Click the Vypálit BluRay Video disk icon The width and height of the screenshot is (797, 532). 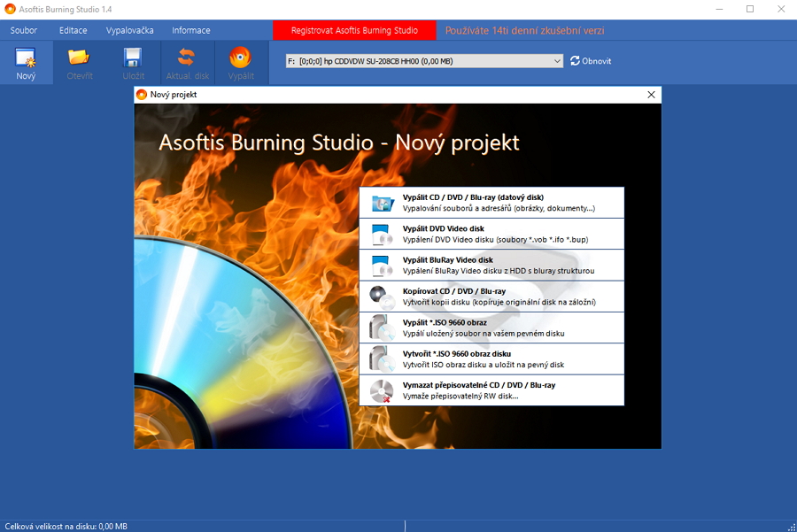point(383,266)
